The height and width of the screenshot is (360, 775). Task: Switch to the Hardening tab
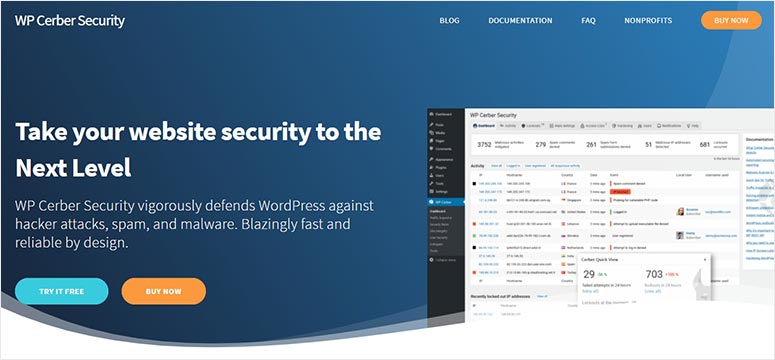(x=623, y=126)
